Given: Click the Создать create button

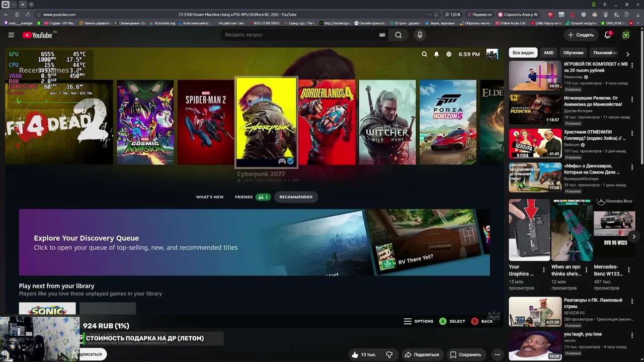Looking at the screenshot, I should tap(581, 35).
